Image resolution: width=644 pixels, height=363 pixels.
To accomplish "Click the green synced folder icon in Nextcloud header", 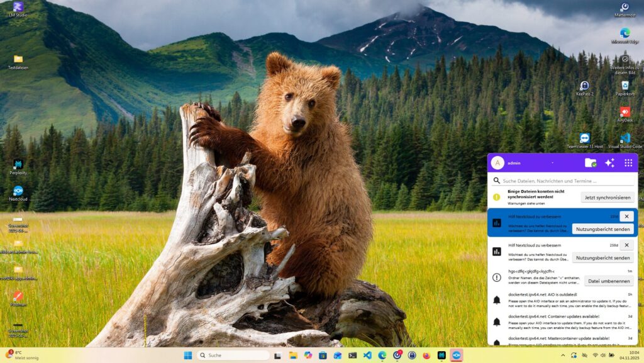I will [x=591, y=163].
